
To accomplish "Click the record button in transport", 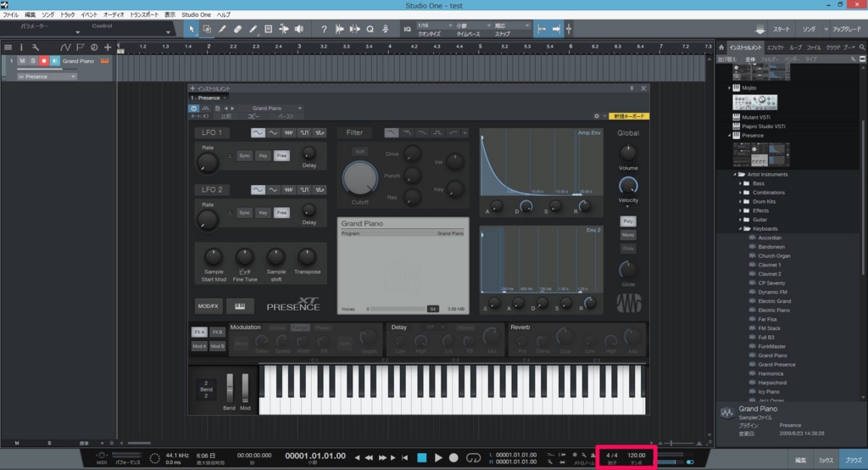I will pos(453,458).
